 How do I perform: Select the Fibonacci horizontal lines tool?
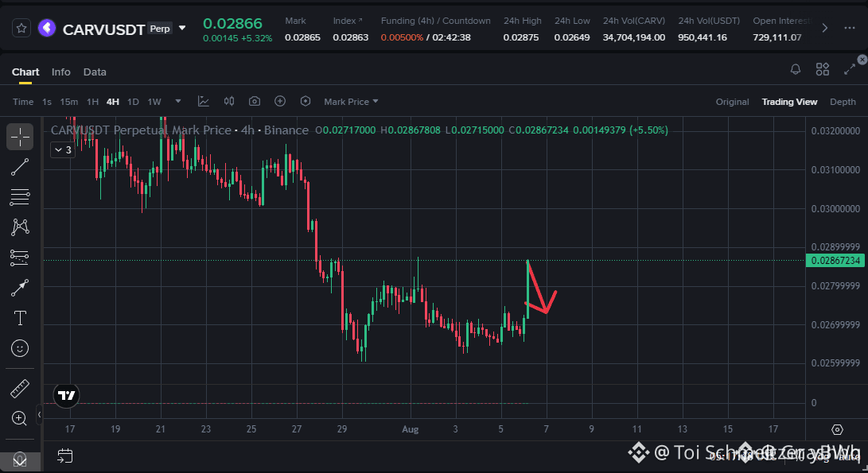click(x=20, y=197)
